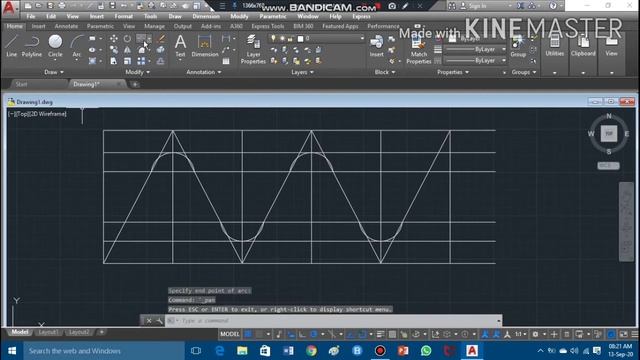Select the Rectangular Array tool
The width and height of the screenshot is (640, 360).
141,61
